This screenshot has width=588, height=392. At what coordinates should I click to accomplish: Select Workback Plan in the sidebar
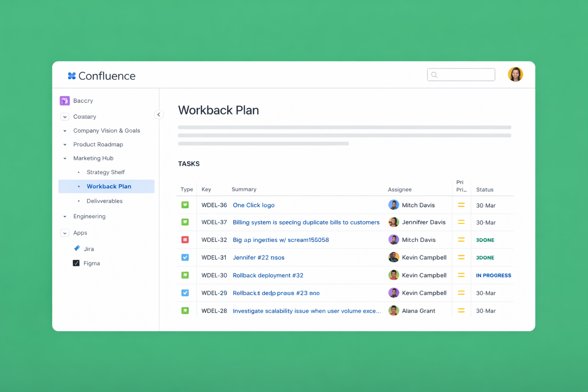(x=109, y=186)
